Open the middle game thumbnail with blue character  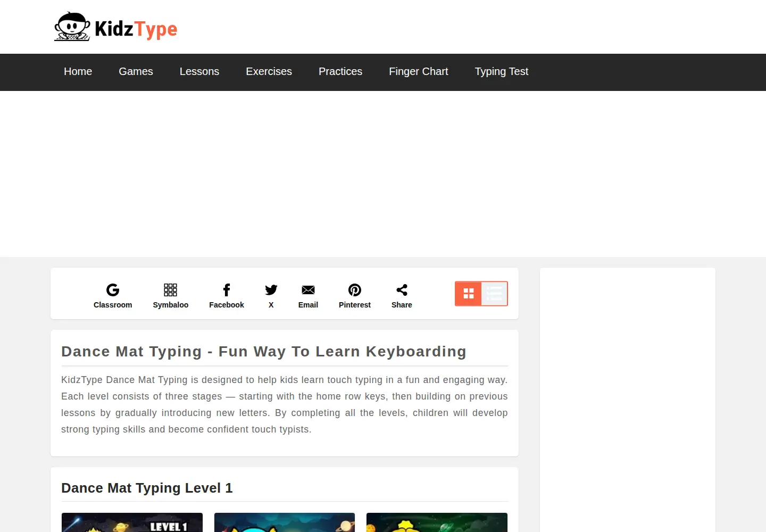(x=285, y=522)
